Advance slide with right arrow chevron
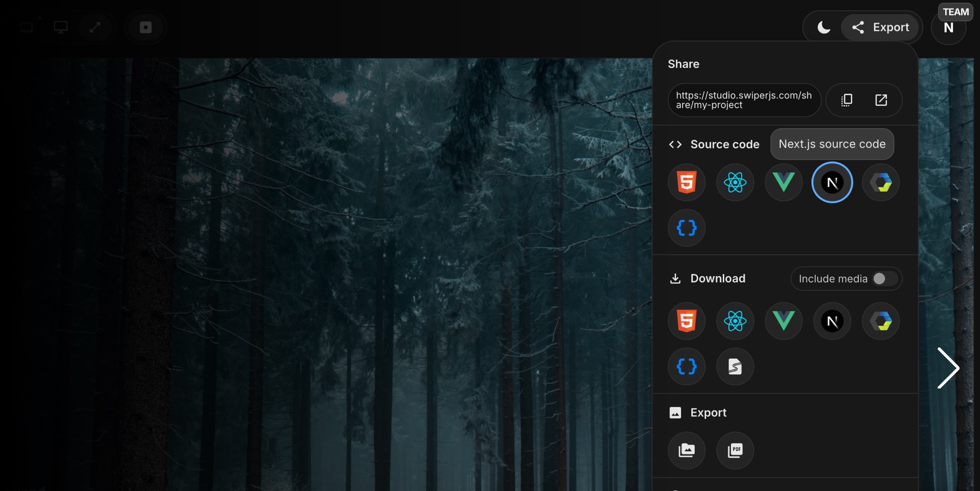The image size is (980, 491). click(949, 368)
